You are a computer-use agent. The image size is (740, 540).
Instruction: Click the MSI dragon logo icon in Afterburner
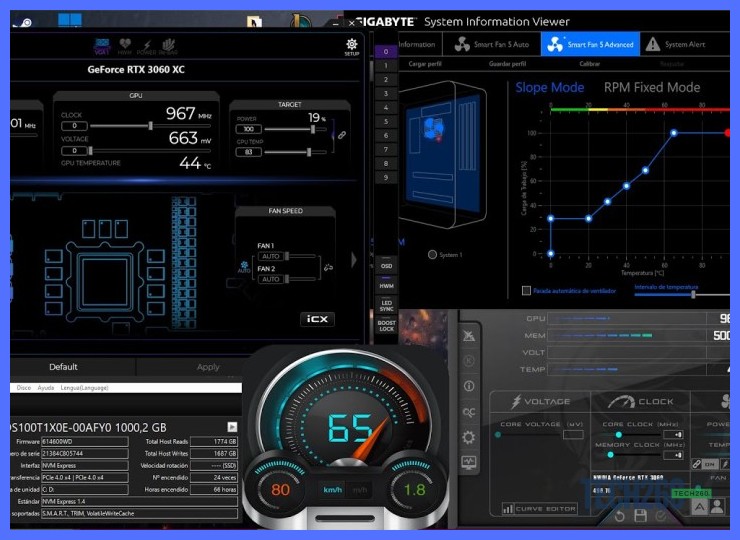point(469,336)
